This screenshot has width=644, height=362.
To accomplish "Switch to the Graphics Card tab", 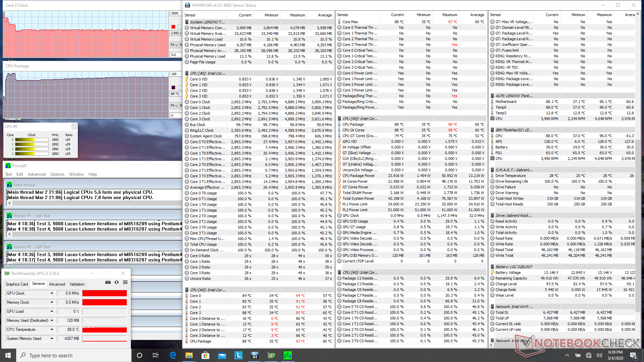I will click(x=17, y=284).
